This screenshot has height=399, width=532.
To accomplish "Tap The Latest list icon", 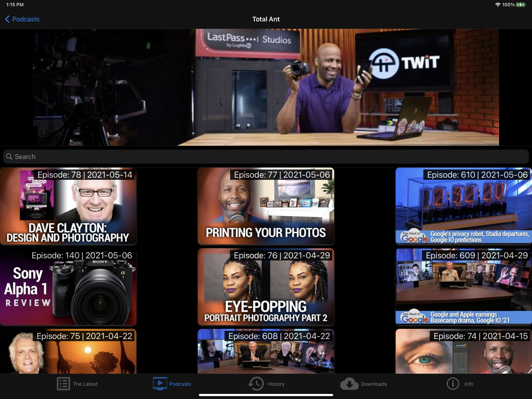I will tap(63, 384).
